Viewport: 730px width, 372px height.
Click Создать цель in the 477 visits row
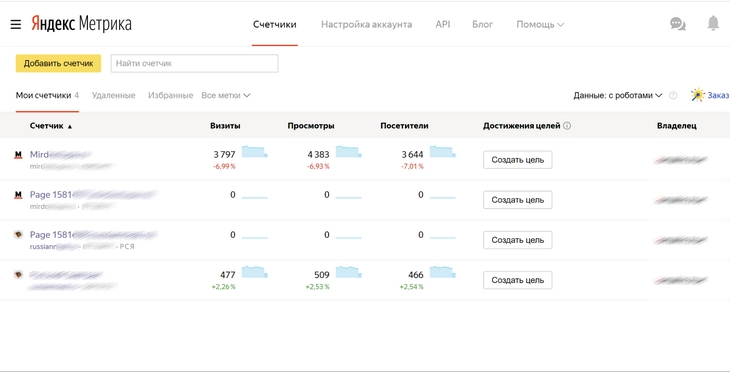518,280
